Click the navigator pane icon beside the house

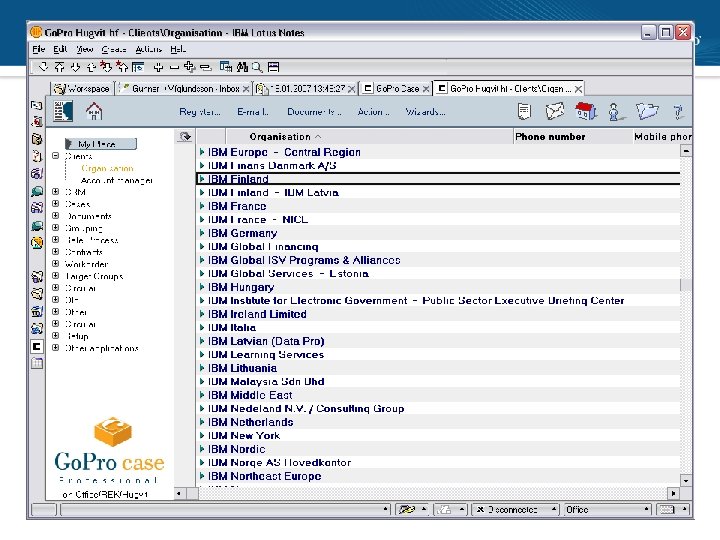pyautogui.click(x=63, y=112)
